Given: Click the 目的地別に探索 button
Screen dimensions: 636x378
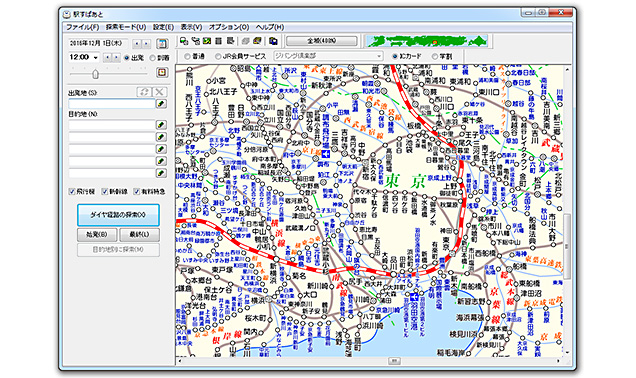Looking at the screenshot, I should (x=118, y=250).
